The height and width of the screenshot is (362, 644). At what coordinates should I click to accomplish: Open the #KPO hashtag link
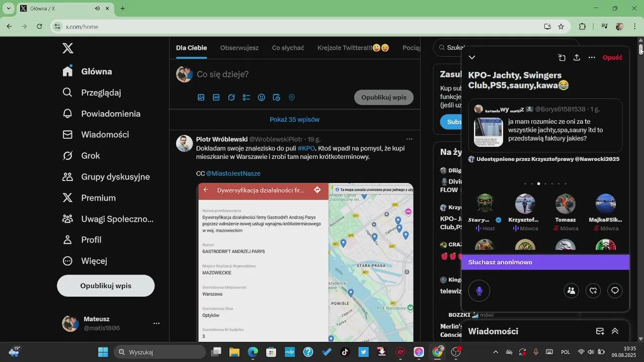pyautogui.click(x=306, y=148)
